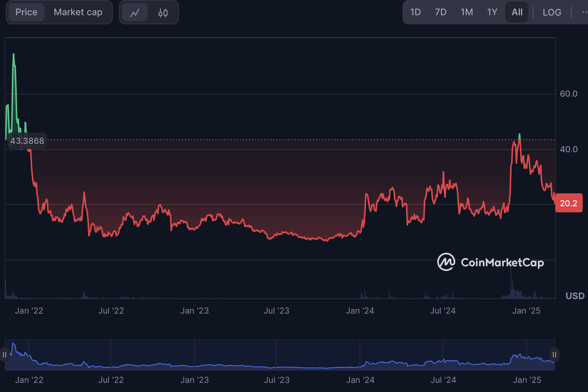Set time range to 1Y
This screenshot has height=392, width=588.
pos(492,12)
